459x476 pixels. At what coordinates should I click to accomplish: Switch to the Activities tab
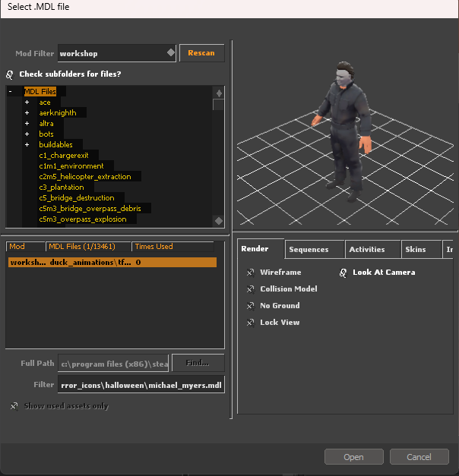click(x=372, y=250)
